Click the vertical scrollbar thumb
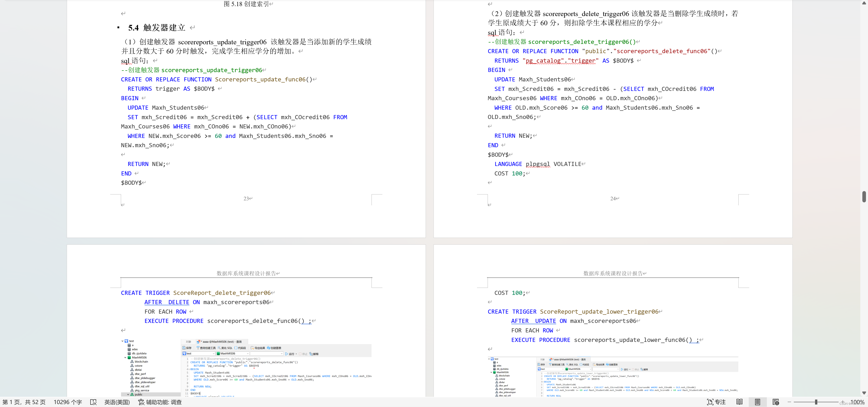 864,196
